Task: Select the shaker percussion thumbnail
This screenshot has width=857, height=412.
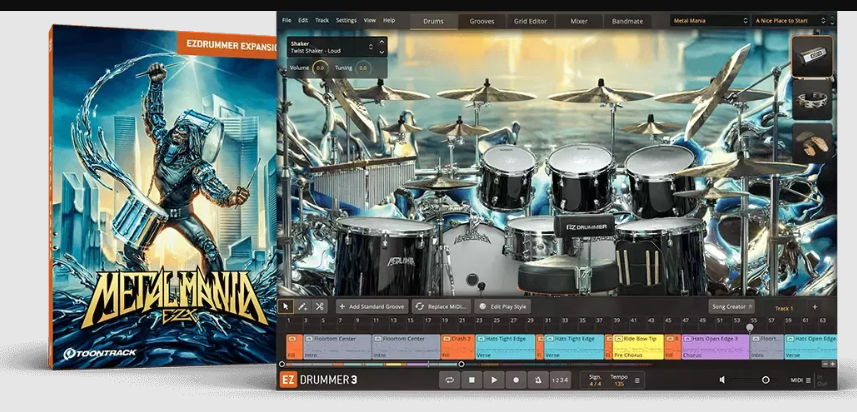Action: [812, 56]
